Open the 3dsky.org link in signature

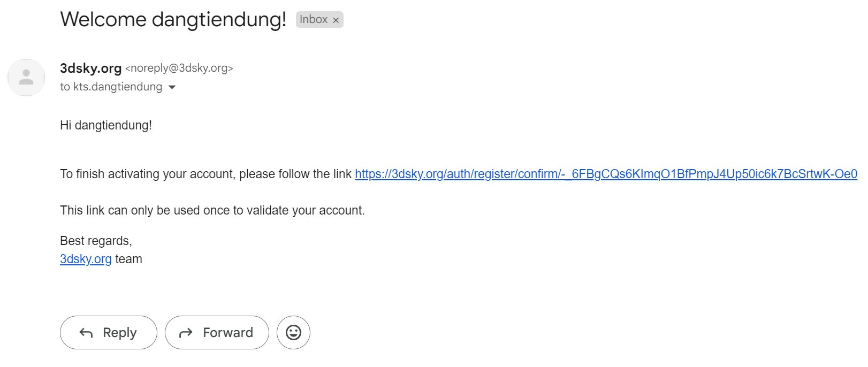point(86,259)
